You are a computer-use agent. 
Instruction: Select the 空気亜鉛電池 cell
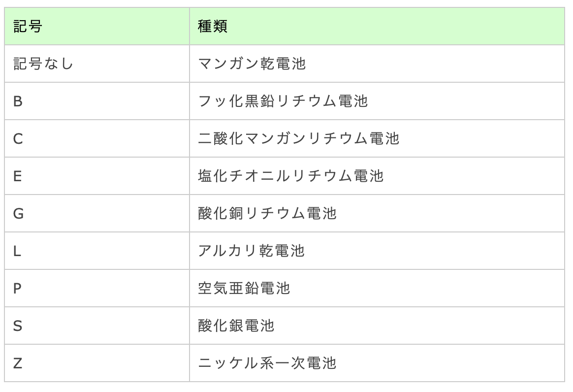[244, 288]
